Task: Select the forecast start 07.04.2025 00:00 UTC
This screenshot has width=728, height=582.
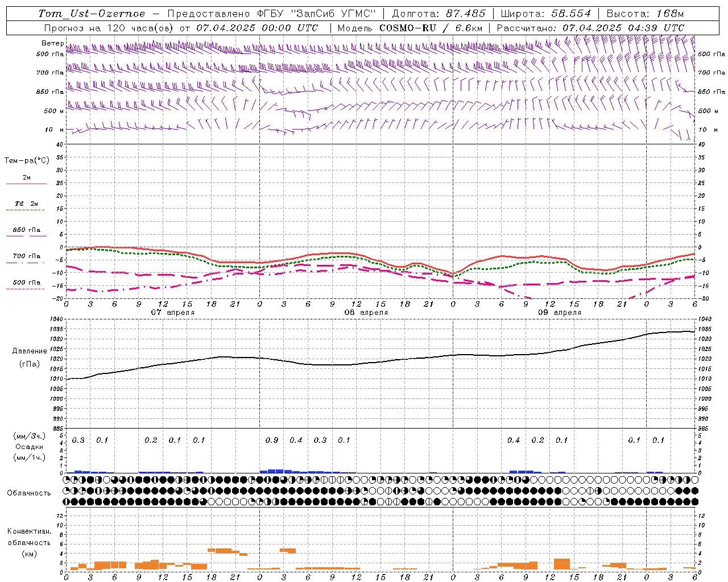Action: coord(257,28)
